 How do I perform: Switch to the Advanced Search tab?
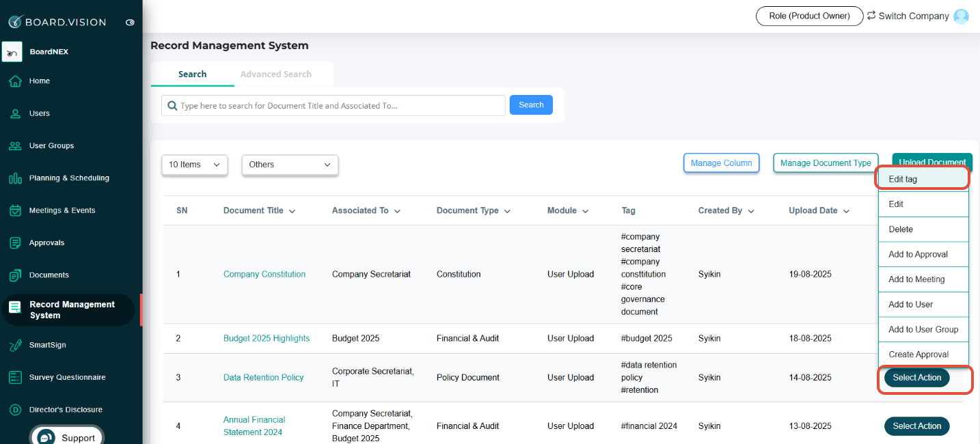(276, 74)
